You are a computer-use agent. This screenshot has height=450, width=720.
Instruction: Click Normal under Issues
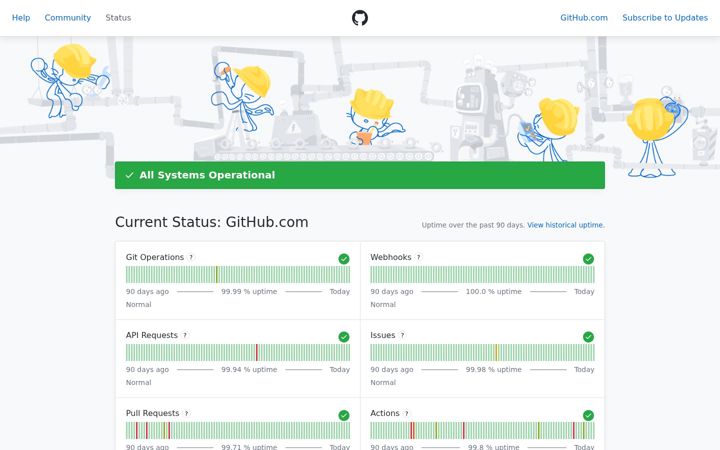383,382
